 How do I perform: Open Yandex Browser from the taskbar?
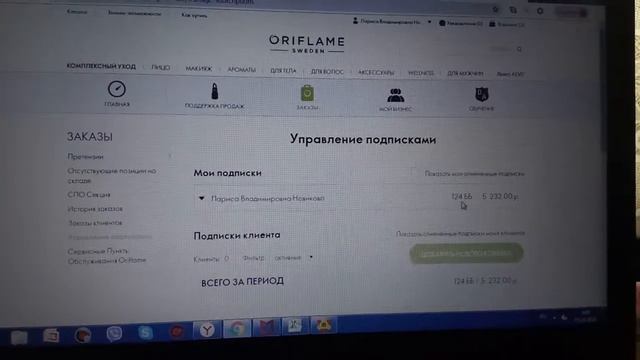(207, 329)
